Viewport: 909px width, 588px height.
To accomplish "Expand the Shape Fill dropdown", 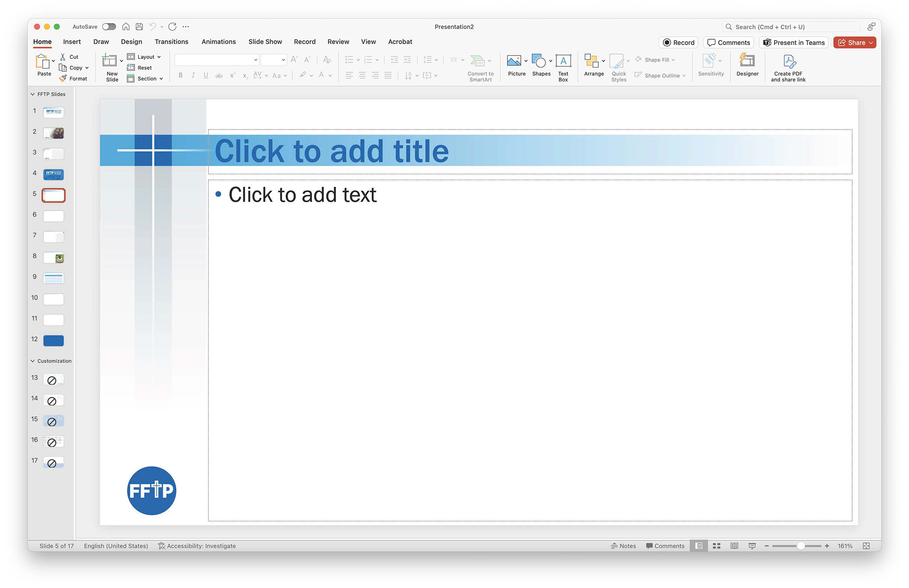I will click(x=673, y=60).
